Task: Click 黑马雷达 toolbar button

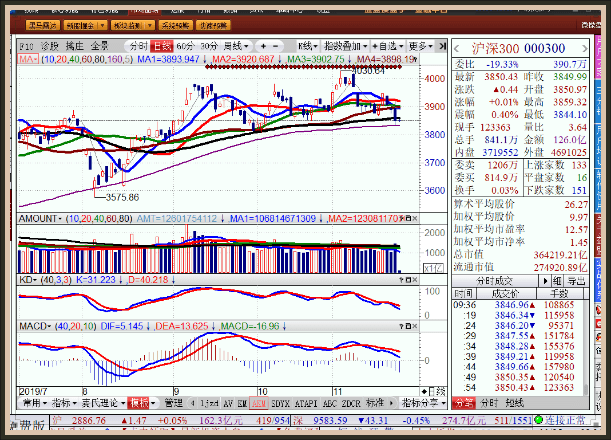Action: point(43,25)
